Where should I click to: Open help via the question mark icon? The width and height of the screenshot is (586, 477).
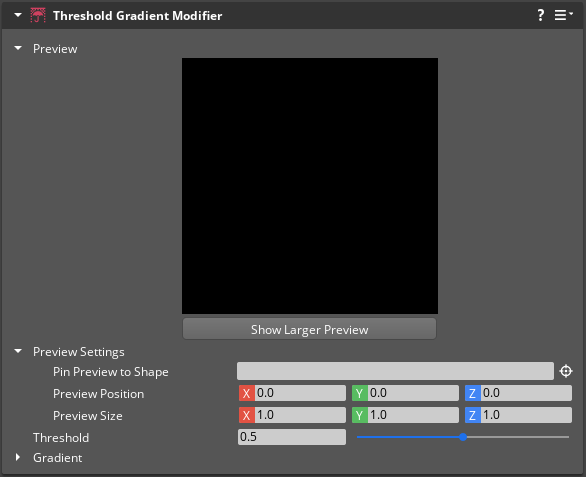click(540, 15)
